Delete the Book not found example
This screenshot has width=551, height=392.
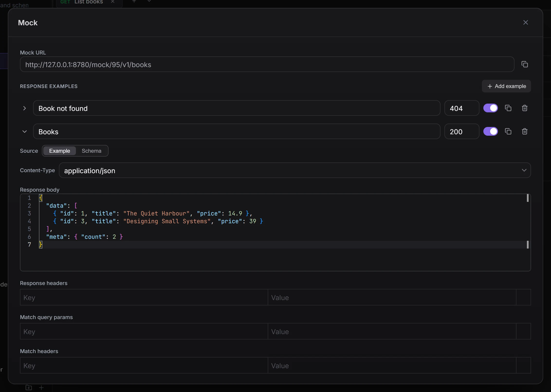click(x=525, y=108)
